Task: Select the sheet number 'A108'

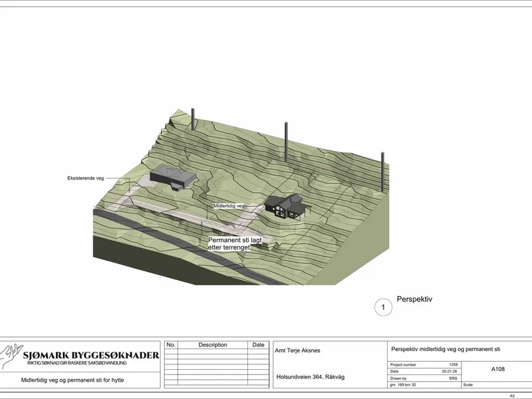Action: (x=497, y=369)
